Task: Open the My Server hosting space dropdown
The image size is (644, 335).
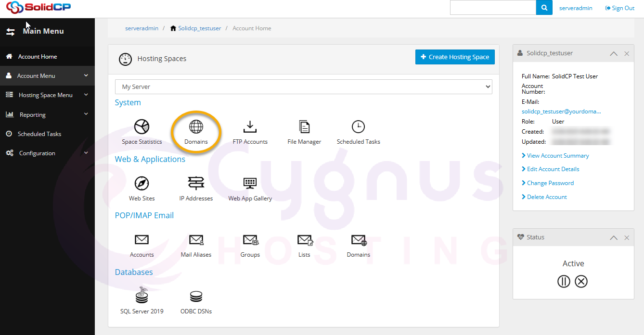Action: coord(303,87)
